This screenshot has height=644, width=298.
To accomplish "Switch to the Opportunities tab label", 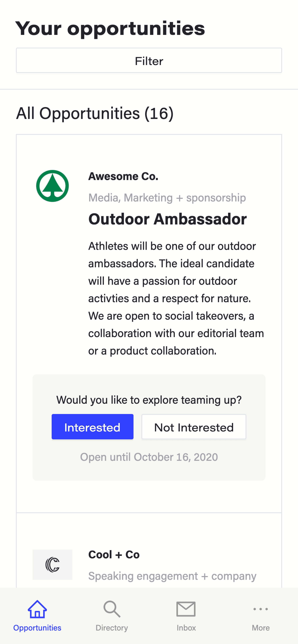I will click(x=37, y=628).
